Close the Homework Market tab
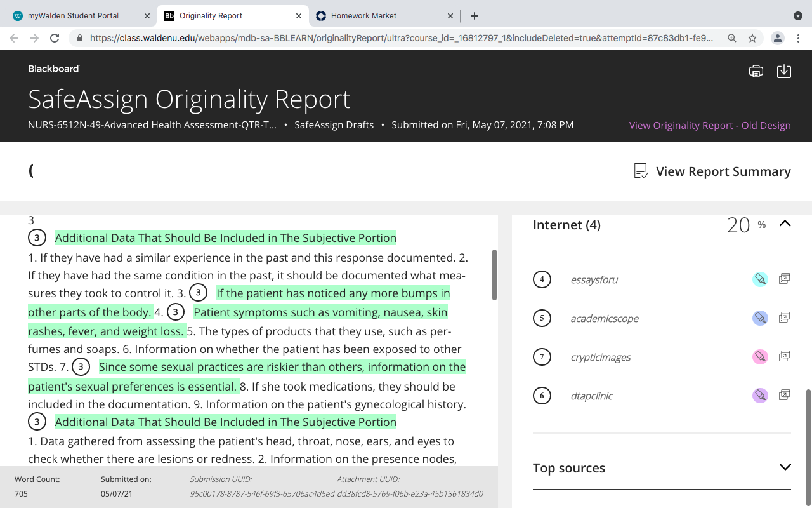 point(450,16)
